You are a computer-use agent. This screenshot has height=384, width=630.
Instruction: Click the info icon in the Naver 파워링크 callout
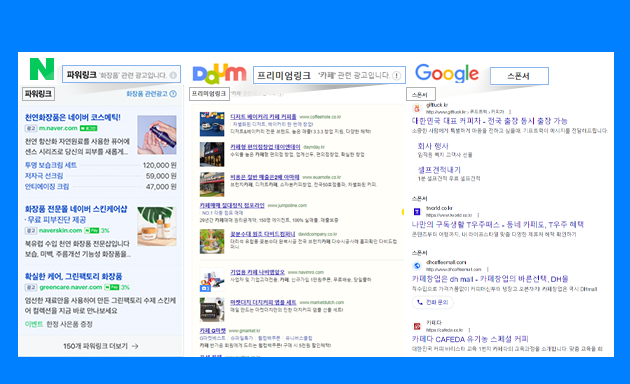point(173,75)
